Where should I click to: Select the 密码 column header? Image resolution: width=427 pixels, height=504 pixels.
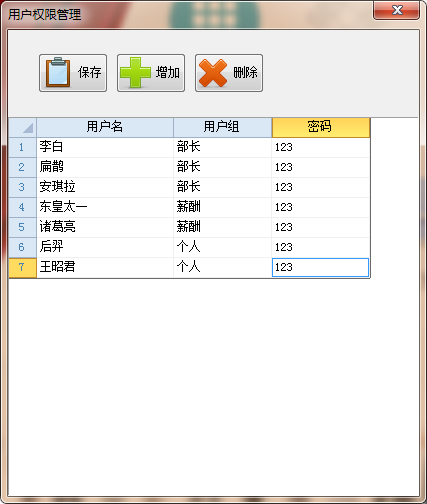[321, 127]
